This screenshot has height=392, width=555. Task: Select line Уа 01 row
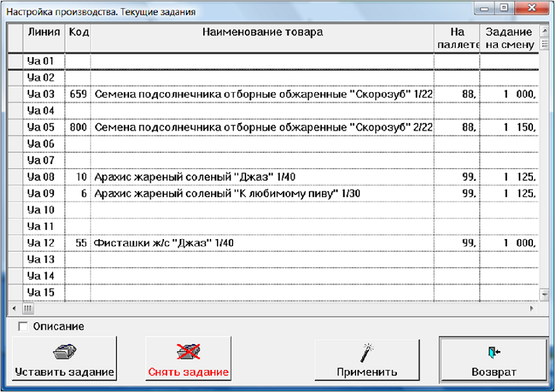coord(273,62)
